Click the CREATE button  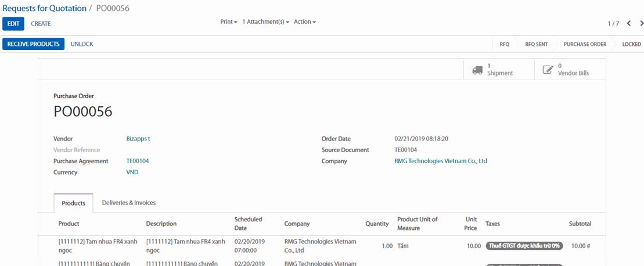click(41, 24)
